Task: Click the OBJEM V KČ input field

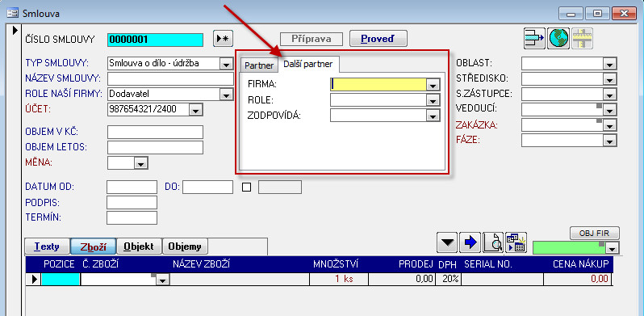Action: [x=155, y=133]
